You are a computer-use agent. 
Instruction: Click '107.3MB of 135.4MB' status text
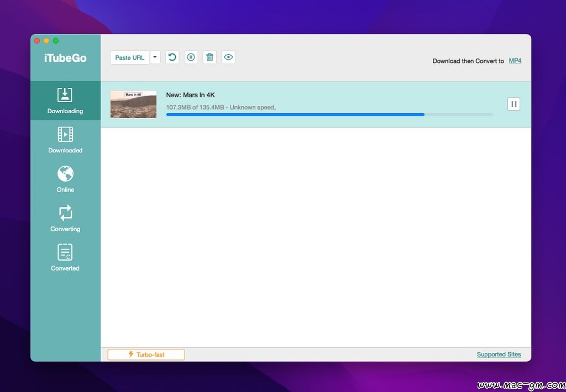(x=195, y=107)
